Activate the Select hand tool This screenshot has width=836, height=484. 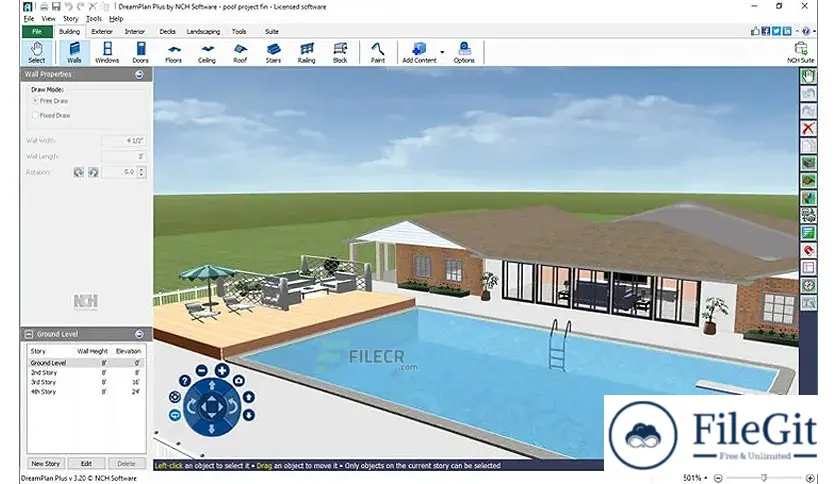point(37,53)
